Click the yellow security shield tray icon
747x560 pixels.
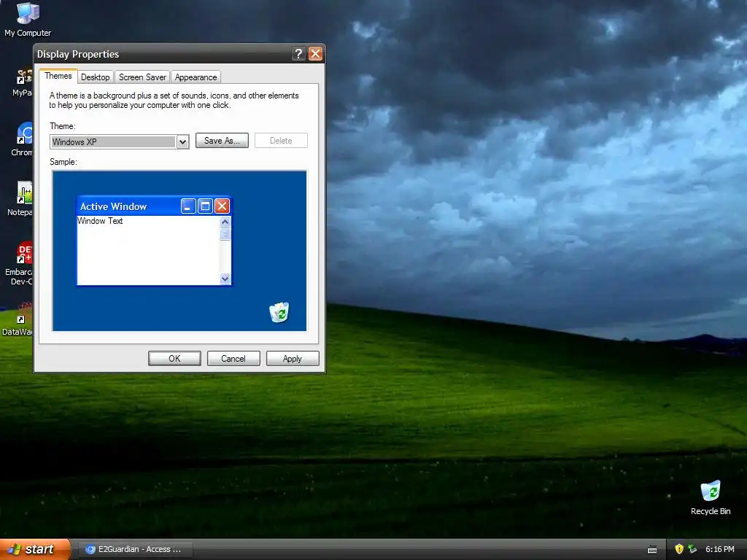tap(679, 549)
